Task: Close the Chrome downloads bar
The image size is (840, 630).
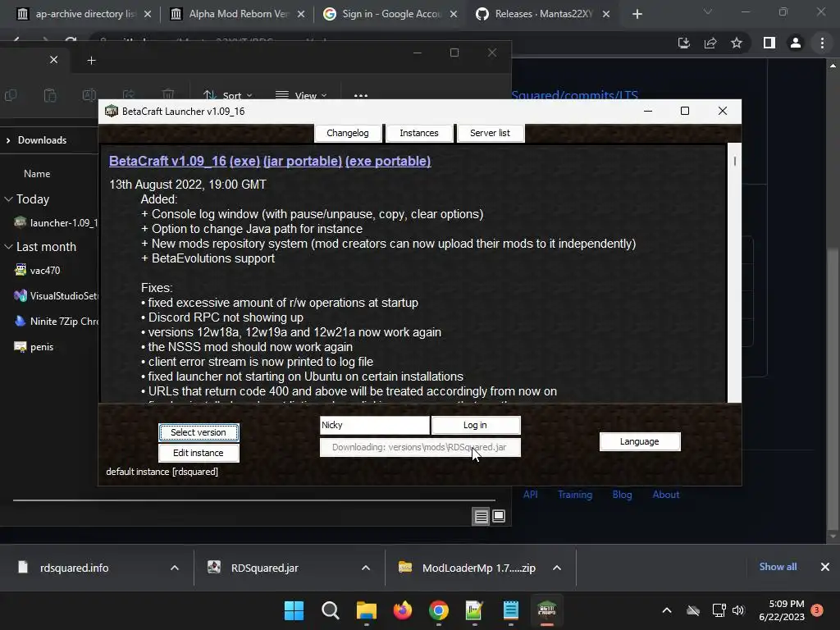Action: [825, 567]
